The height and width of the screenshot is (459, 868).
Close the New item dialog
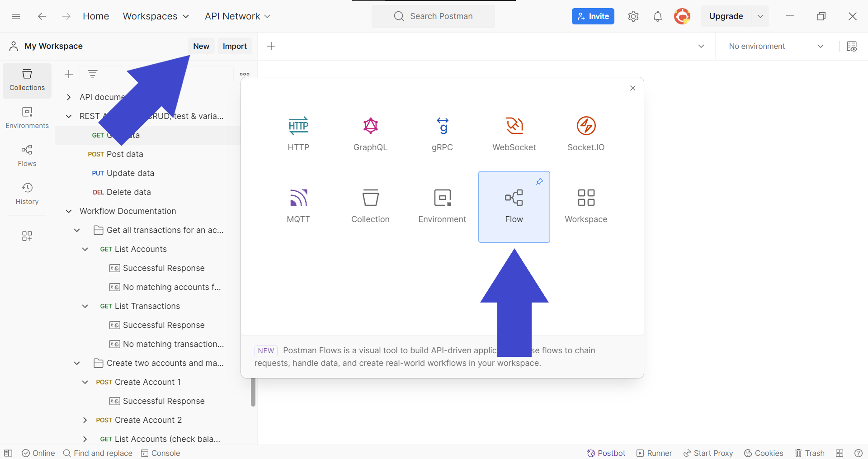633,88
